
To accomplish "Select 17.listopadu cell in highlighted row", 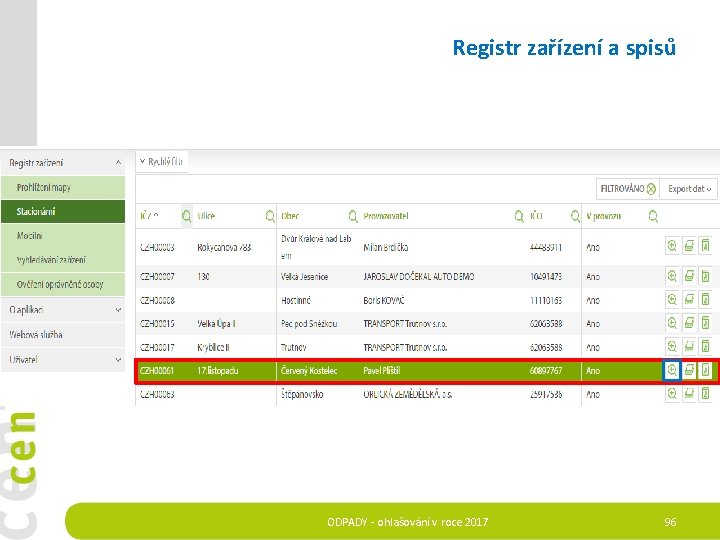I will click(x=218, y=371).
